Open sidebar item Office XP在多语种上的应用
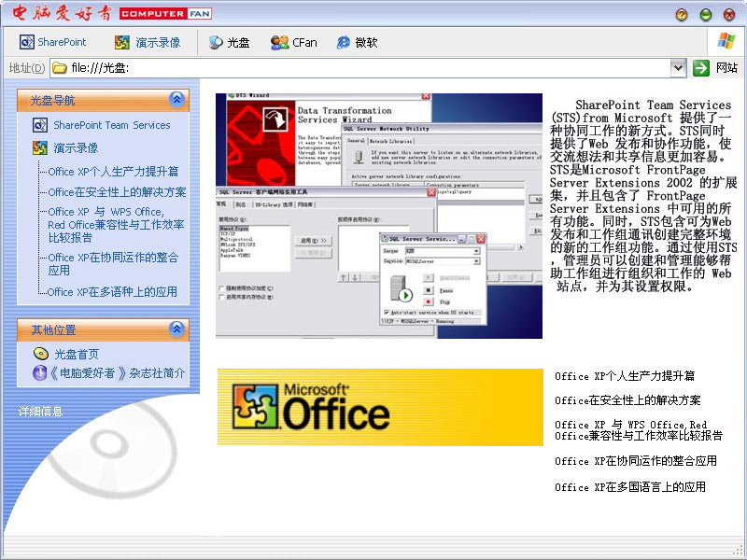This screenshot has height=560, width=747. [x=112, y=291]
